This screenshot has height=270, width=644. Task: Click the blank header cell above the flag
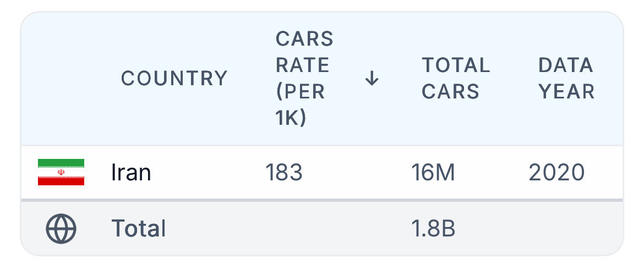click(61, 78)
